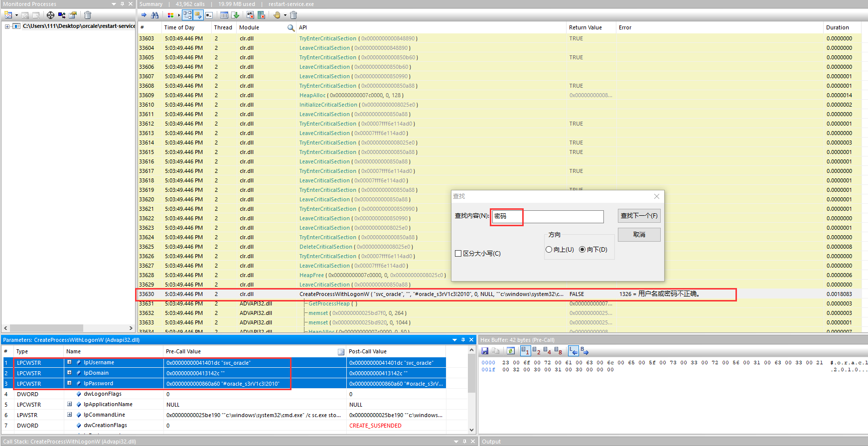Select 2-byte grouping in Hex Buffer toolbar

point(537,351)
